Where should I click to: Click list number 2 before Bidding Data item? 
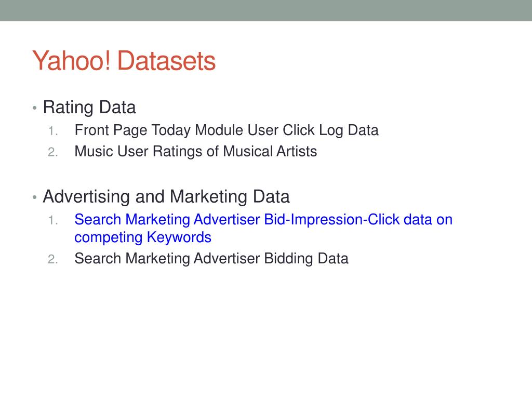point(53,259)
